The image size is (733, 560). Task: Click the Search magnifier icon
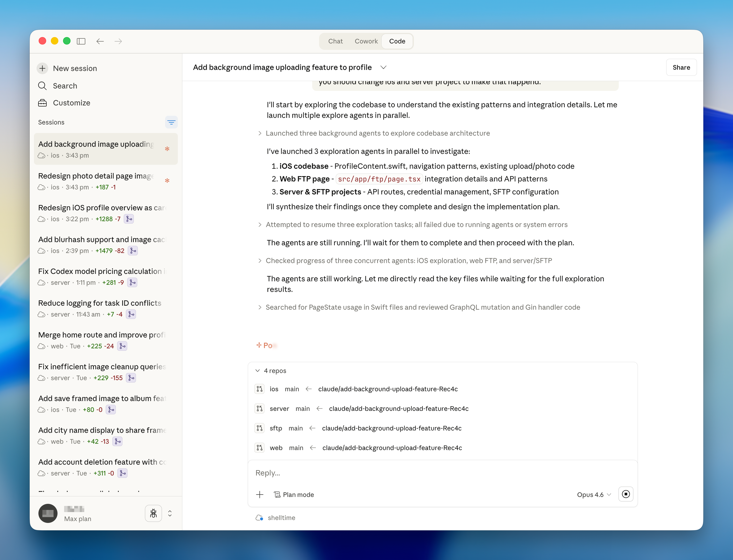[42, 86]
